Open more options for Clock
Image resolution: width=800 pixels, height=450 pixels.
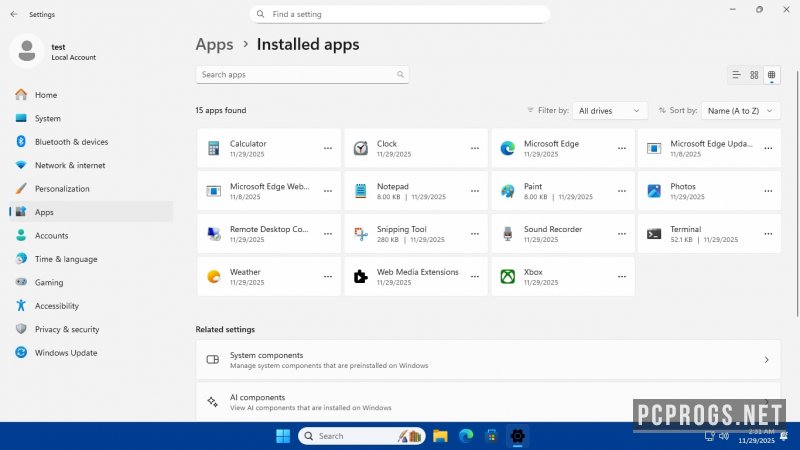click(x=475, y=148)
